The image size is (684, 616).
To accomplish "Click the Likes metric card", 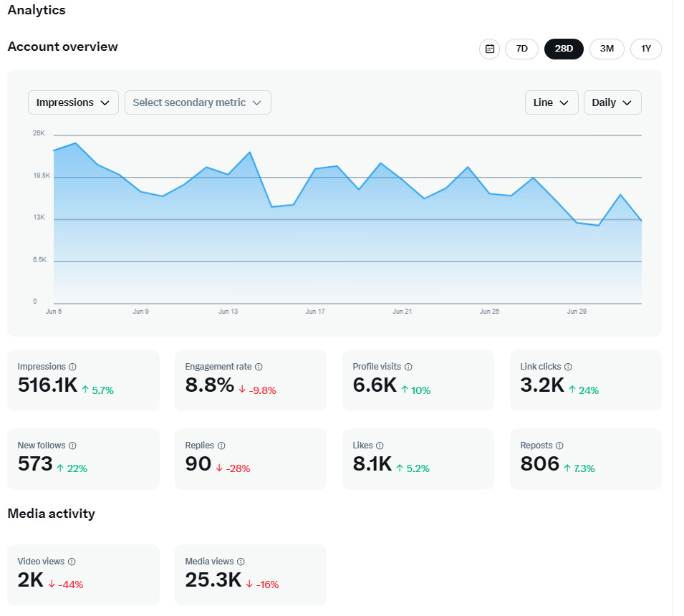I will [x=418, y=459].
